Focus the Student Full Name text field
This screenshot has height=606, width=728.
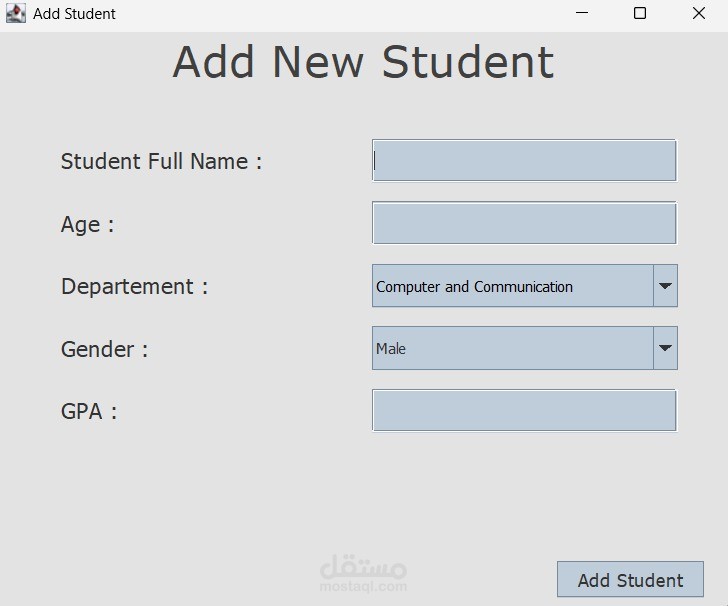(524, 161)
